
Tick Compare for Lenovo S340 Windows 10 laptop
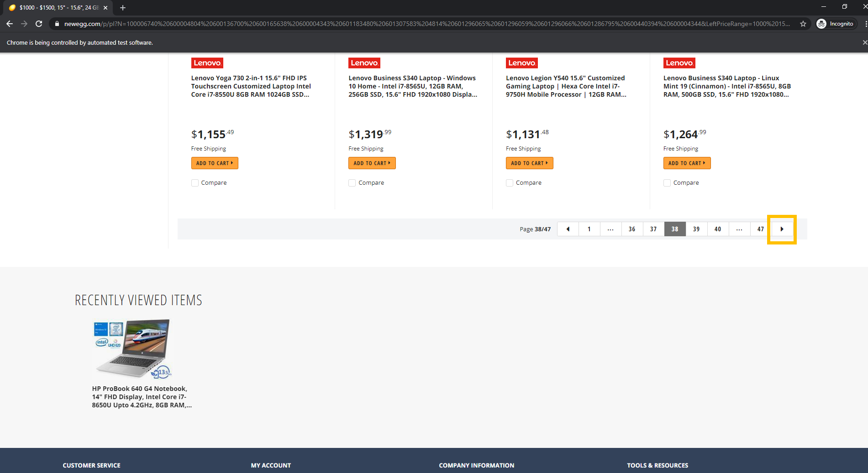[352, 183]
